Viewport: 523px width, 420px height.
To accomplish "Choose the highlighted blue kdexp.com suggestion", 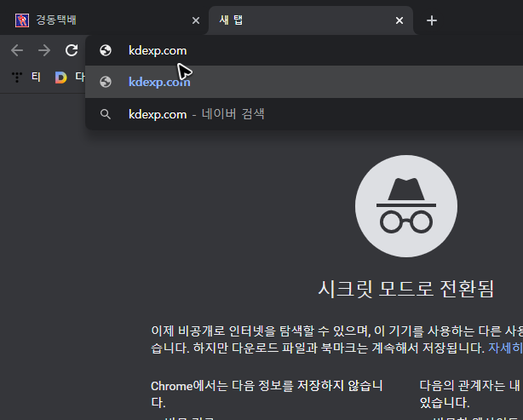I will (304, 82).
